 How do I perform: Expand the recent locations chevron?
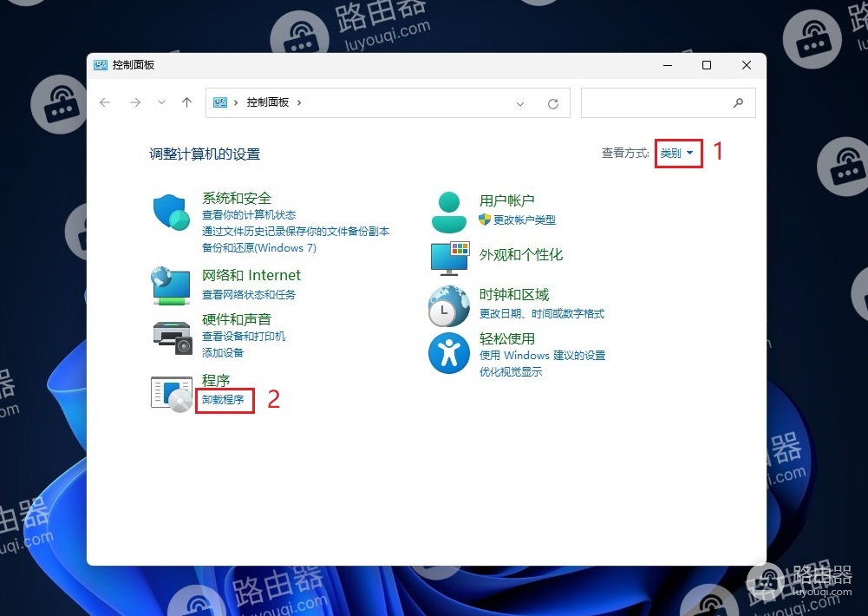coord(161,102)
